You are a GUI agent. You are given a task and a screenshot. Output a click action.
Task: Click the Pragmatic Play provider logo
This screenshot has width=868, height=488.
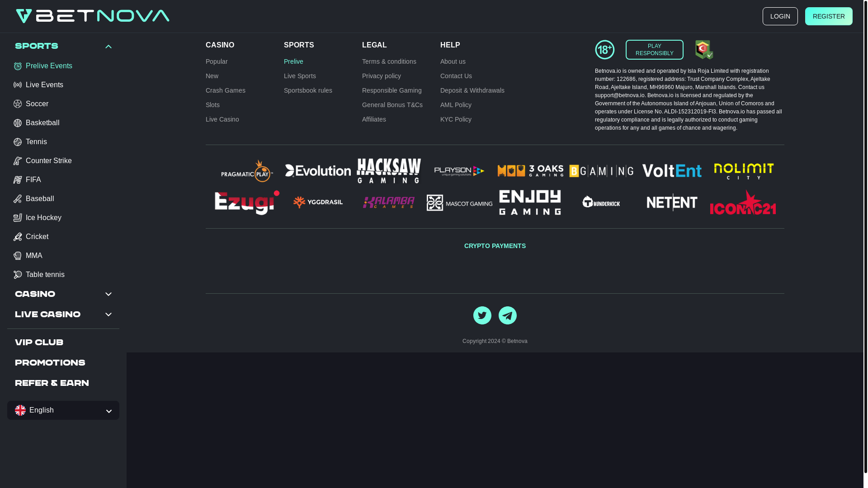(x=247, y=171)
